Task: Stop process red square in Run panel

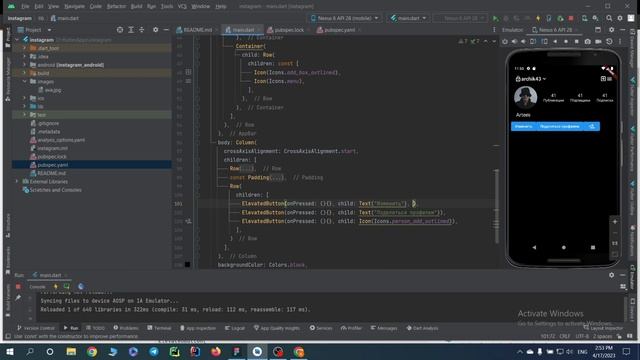Action: point(18,287)
